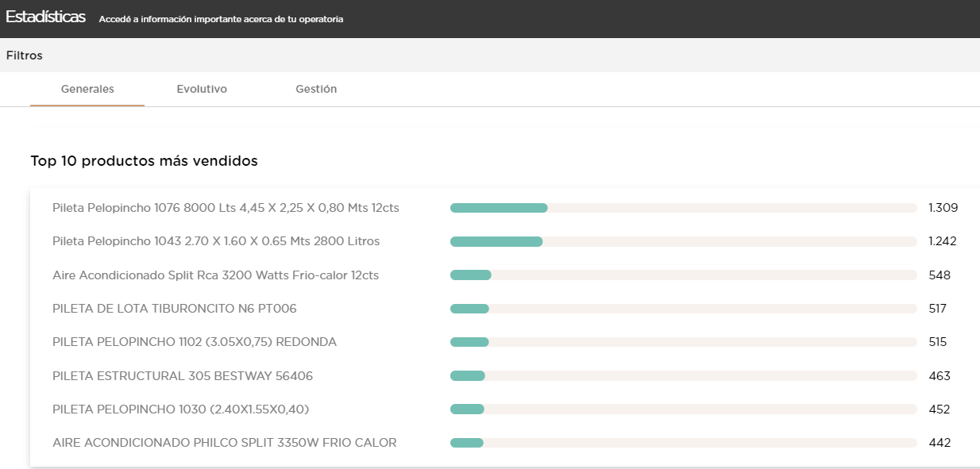The height and width of the screenshot is (469, 980).
Task: Click the progress bar for Split Rca 3200
Action: coord(684,275)
